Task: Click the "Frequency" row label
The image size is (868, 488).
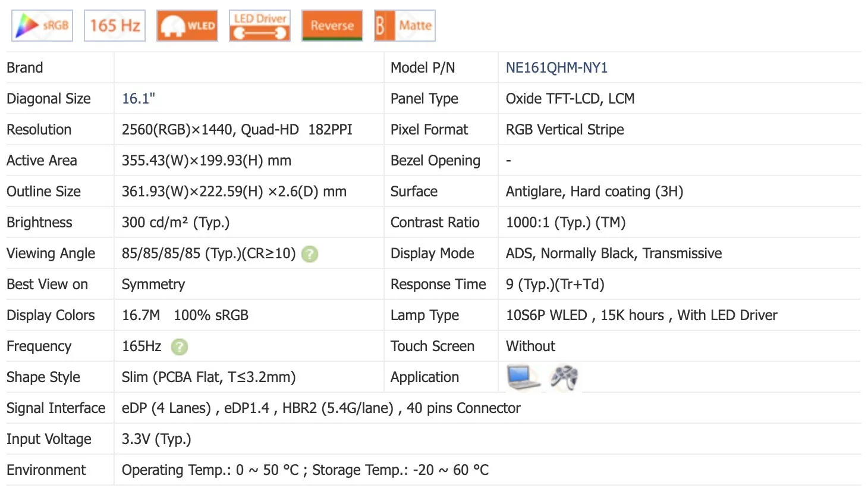Action: click(39, 346)
